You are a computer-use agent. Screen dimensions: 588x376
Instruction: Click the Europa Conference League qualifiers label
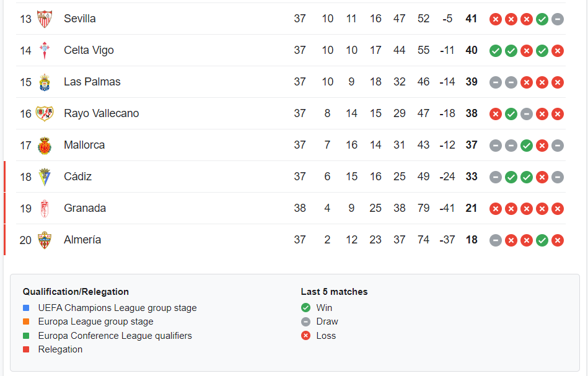point(115,336)
